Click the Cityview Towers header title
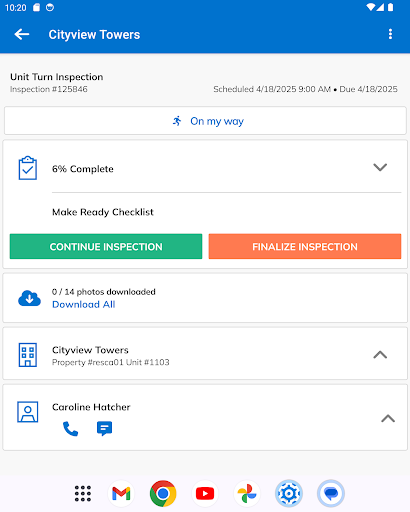410x512 pixels. tap(94, 35)
